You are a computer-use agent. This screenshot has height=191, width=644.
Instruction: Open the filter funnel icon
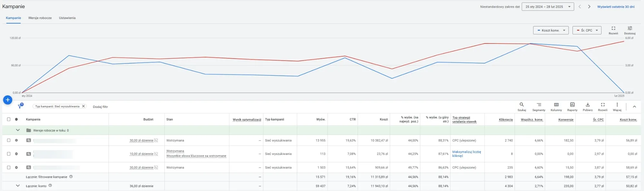pyautogui.click(x=20, y=106)
